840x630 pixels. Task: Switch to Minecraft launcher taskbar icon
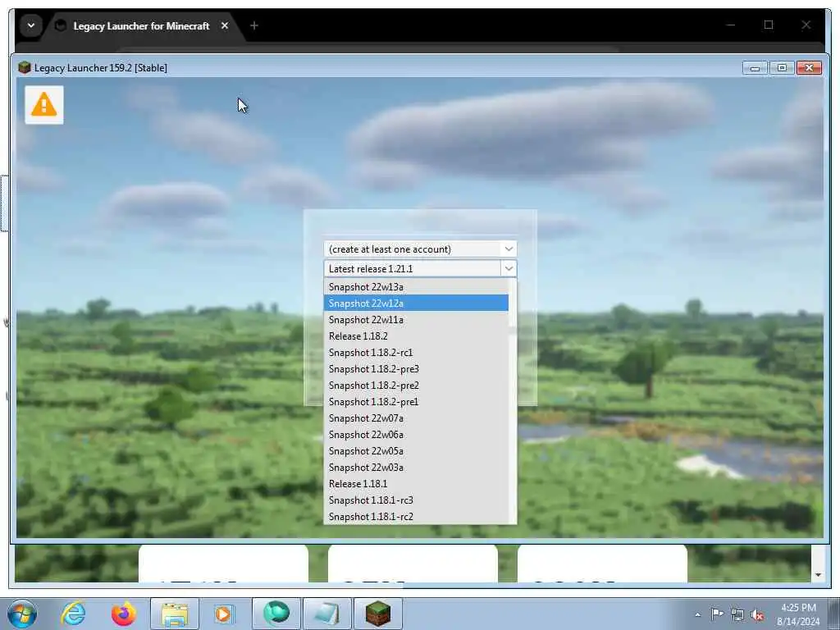click(377, 614)
